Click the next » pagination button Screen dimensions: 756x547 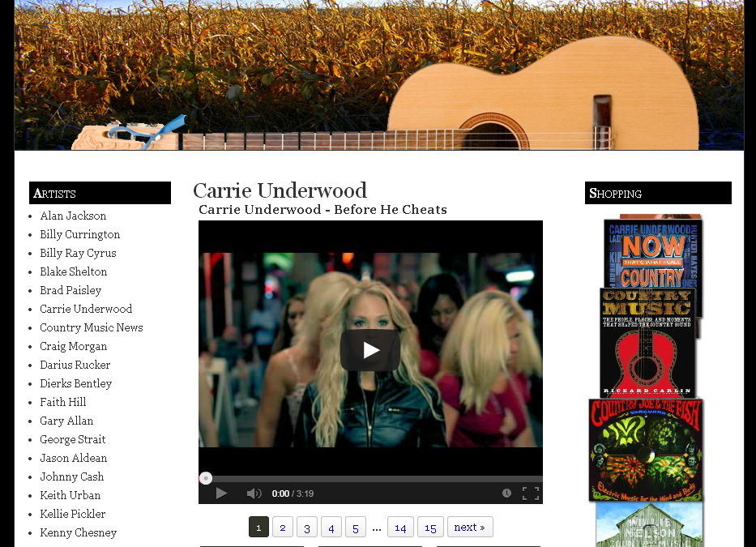tap(470, 527)
